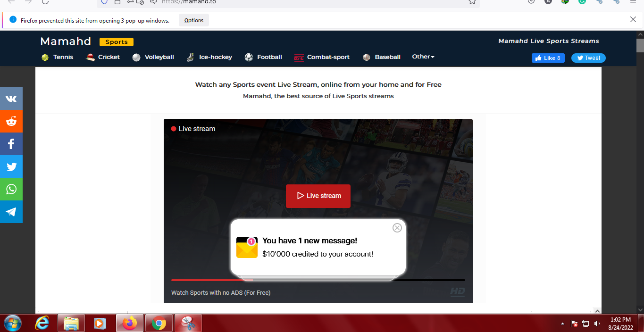Screen dimensions: 644x332
Task: Click Options in popup blocked bar
Action: click(194, 20)
